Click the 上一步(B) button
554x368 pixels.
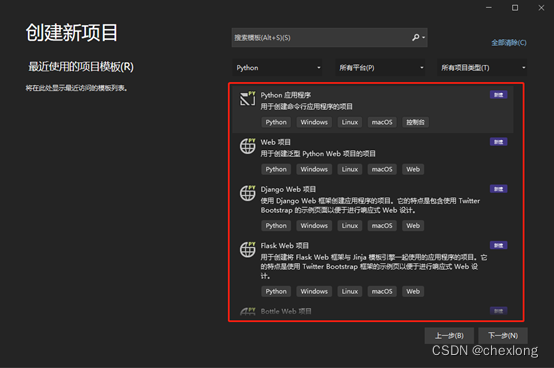[x=449, y=336]
